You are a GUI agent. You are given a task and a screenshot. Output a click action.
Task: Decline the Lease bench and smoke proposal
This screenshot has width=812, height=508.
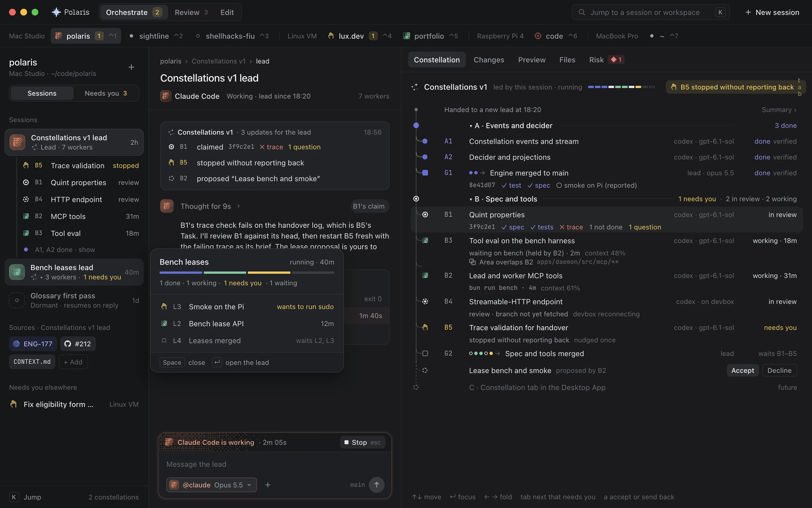coord(779,370)
